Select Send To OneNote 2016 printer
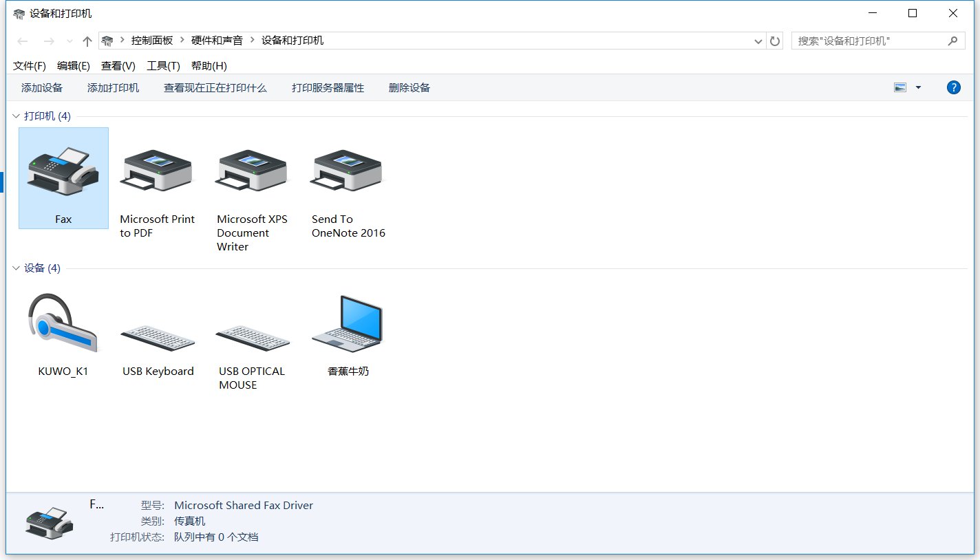Image resolution: width=980 pixels, height=560 pixels. [346, 172]
